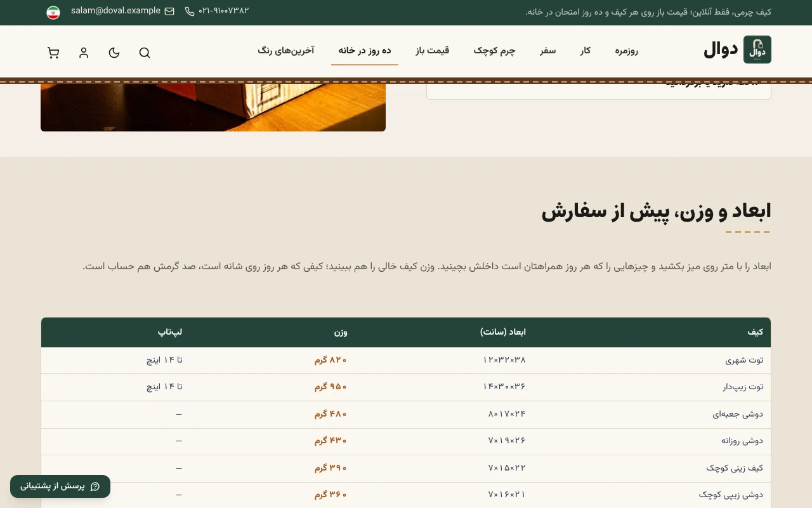Click the ۹۵۰ گرم weight value
The image size is (812, 508).
pos(331,387)
